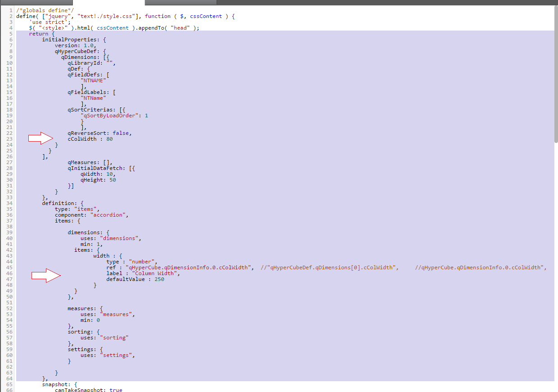Click the component: "accordion" line
Viewport: 558px width, 392px height.
pos(92,215)
